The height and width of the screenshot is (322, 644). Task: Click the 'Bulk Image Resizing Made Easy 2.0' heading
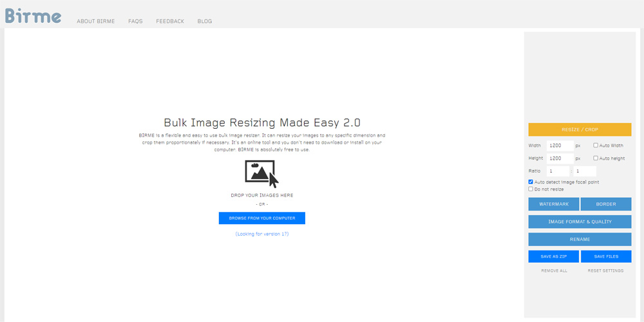click(262, 122)
